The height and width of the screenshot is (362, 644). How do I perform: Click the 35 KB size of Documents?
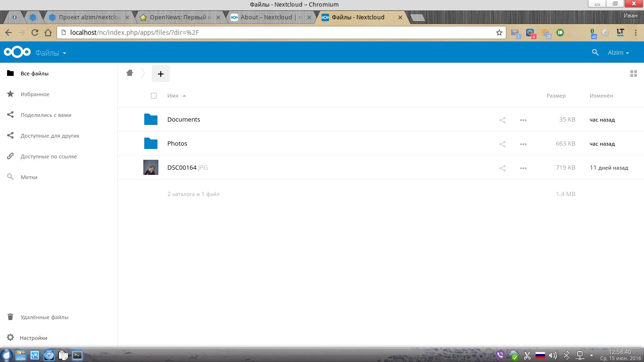tap(567, 120)
